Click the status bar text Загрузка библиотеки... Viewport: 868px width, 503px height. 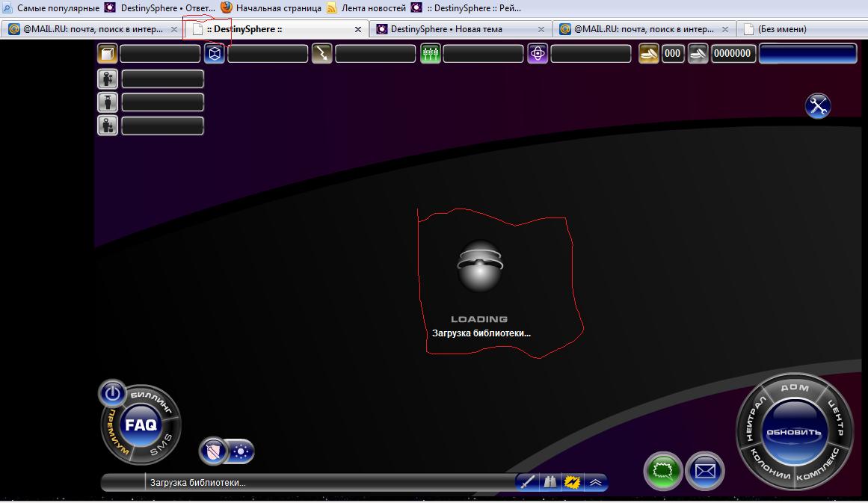(197, 483)
